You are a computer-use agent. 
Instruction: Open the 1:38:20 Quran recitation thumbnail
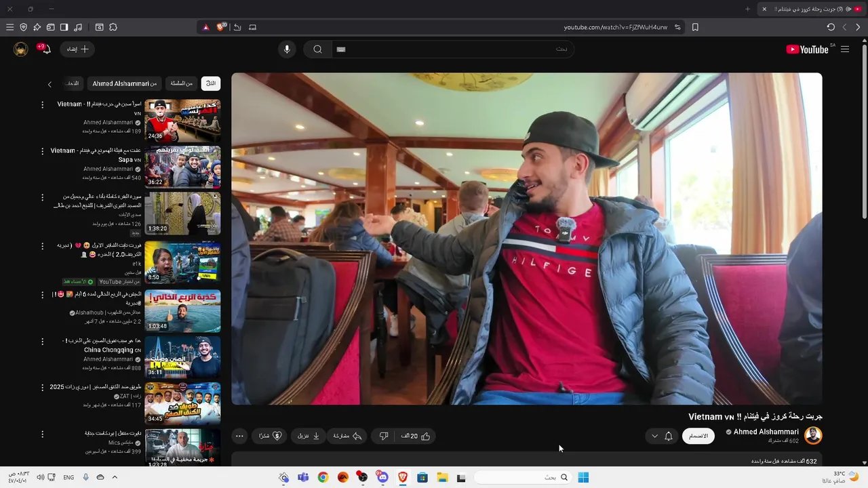coord(182,213)
